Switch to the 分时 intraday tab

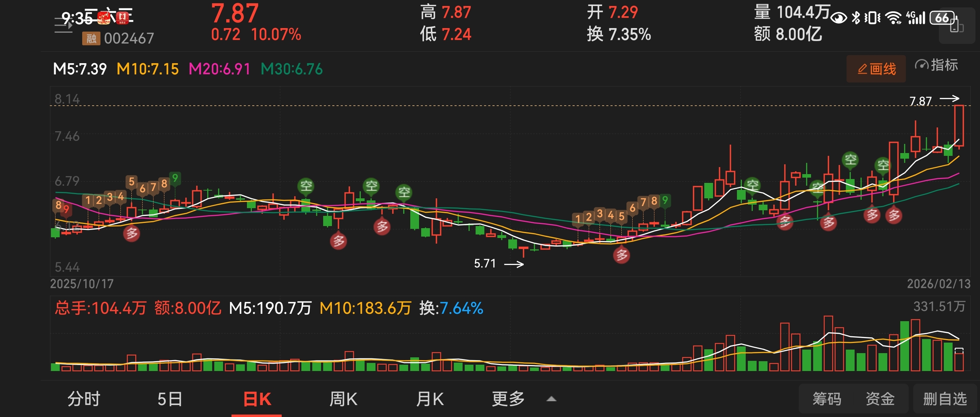point(84,399)
